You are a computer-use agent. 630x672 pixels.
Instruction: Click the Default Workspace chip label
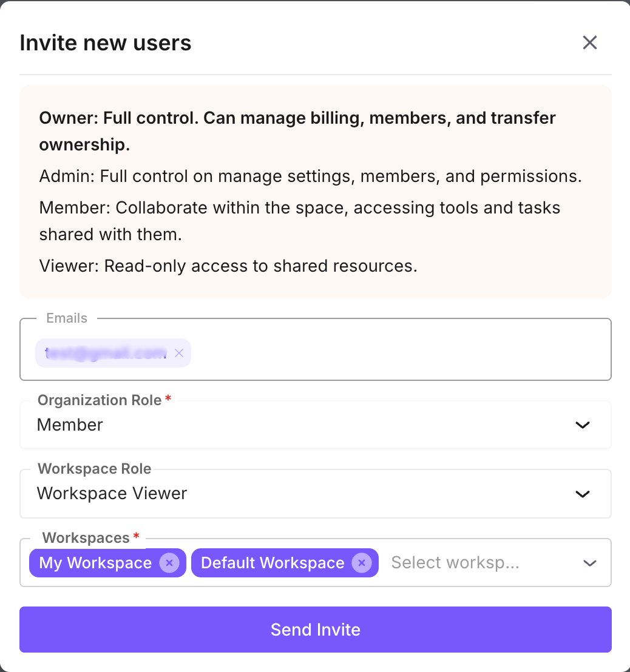tap(271, 563)
